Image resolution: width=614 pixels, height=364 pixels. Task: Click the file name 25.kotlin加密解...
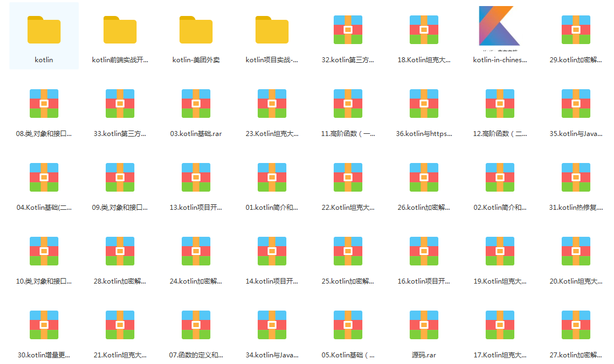[347, 281]
